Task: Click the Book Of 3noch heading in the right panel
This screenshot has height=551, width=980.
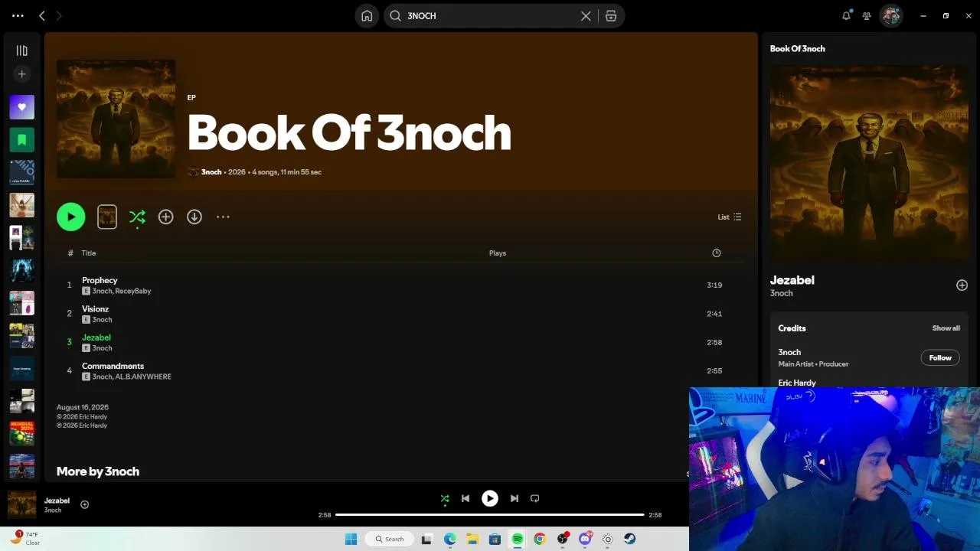Action: point(797,49)
